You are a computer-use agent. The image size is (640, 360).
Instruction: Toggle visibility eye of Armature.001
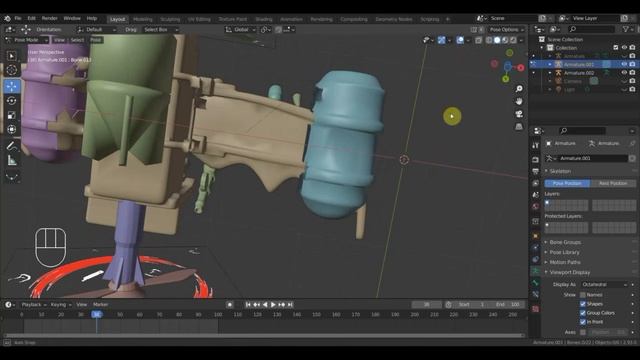pyautogui.click(x=624, y=64)
